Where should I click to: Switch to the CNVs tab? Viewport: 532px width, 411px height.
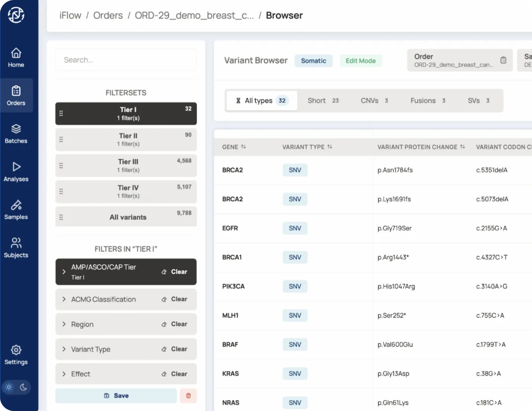374,101
